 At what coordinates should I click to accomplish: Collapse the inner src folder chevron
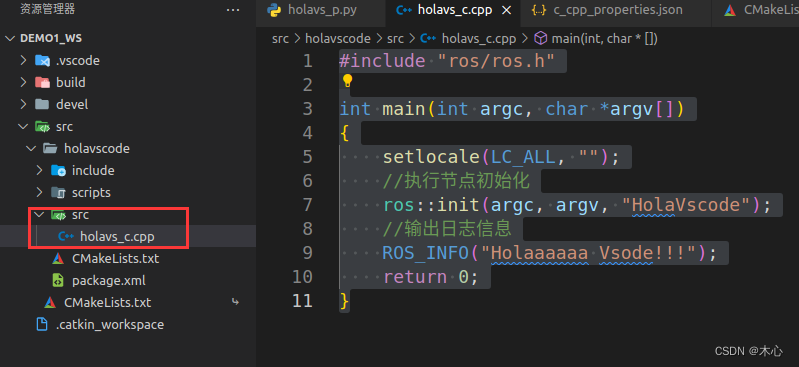pyautogui.click(x=39, y=215)
